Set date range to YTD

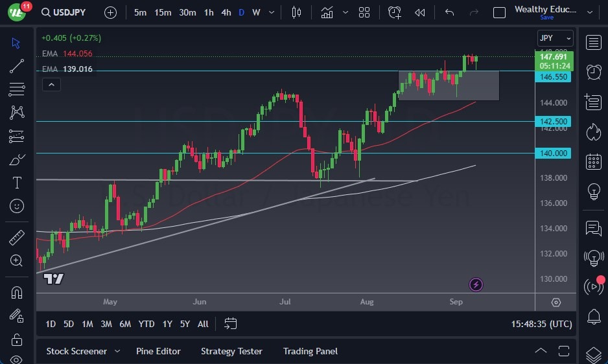pyautogui.click(x=146, y=324)
